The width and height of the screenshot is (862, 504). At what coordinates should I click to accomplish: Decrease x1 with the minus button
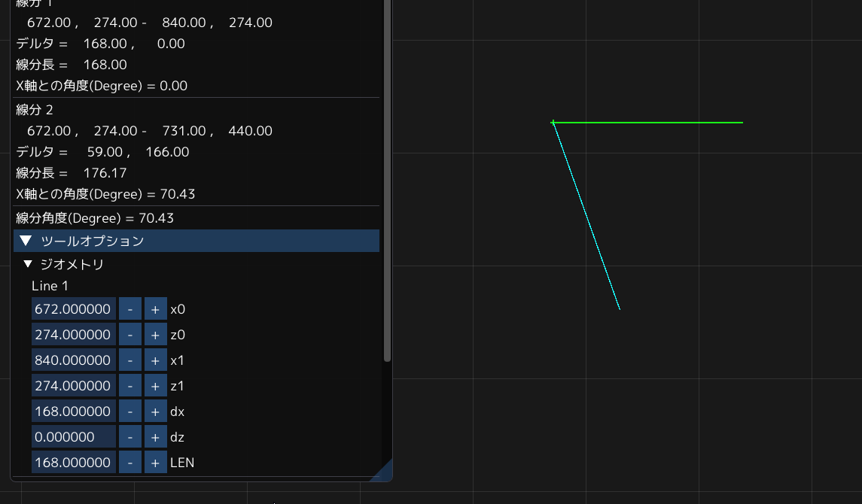pyautogui.click(x=130, y=360)
